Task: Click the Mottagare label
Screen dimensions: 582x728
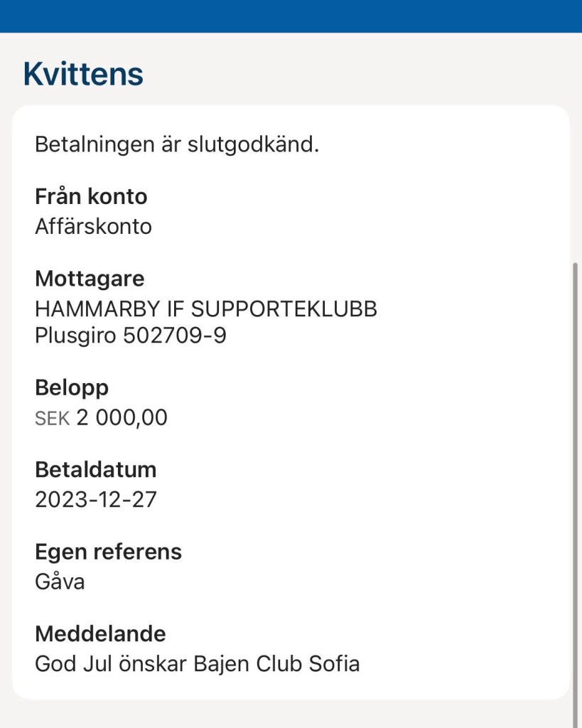Action: (90, 278)
